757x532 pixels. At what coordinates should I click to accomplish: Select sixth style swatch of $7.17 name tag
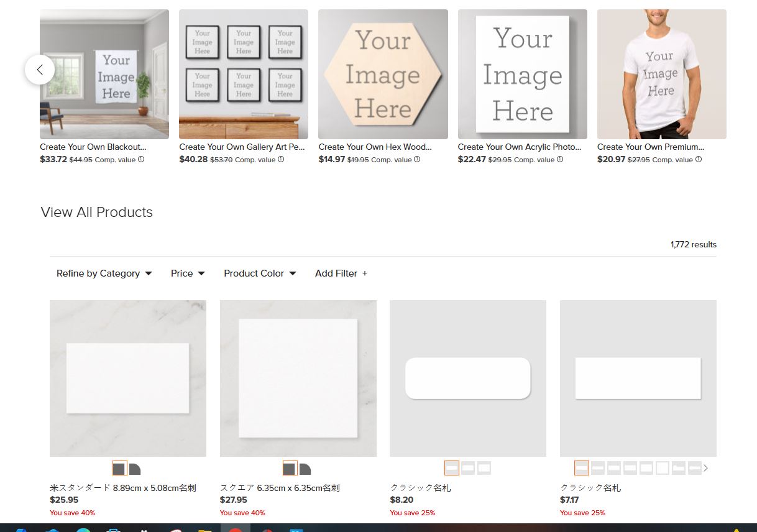click(x=663, y=468)
